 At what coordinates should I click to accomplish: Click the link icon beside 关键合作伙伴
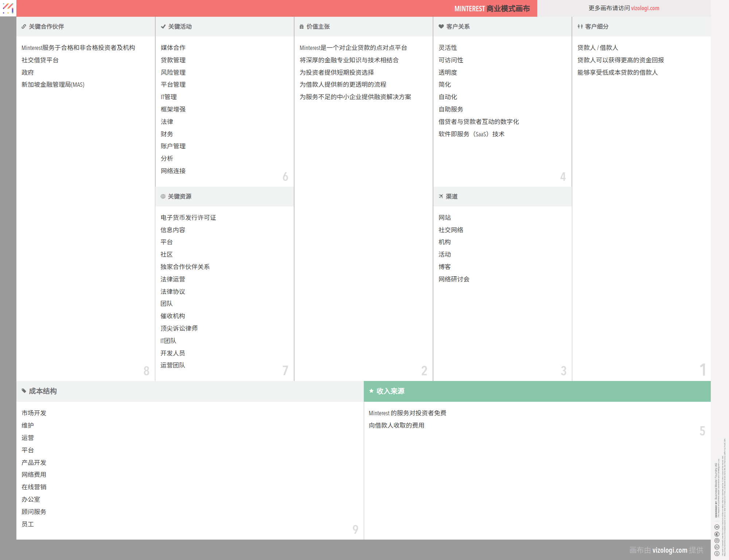pyautogui.click(x=24, y=27)
